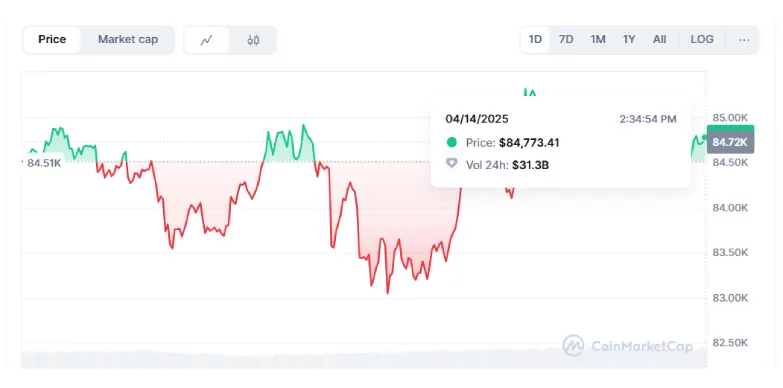This screenshot has width=783, height=388.
Task: Choose the 1D time range
Action: pyautogui.click(x=535, y=39)
